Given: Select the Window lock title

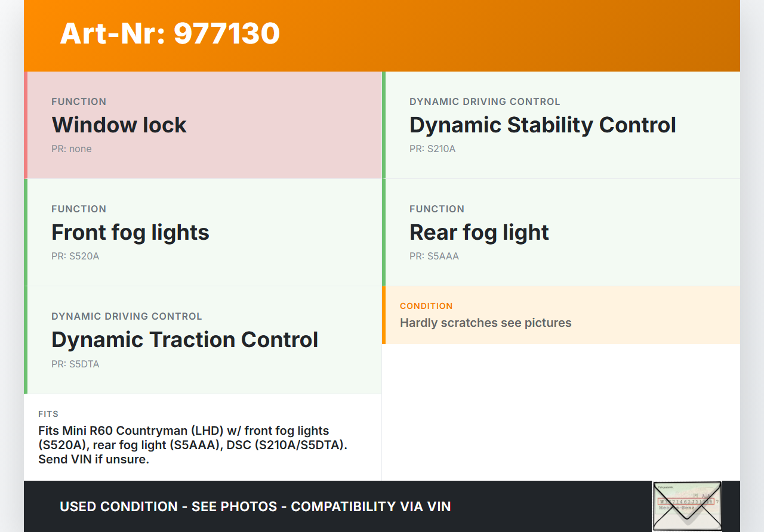Looking at the screenshot, I should pyautogui.click(x=119, y=125).
